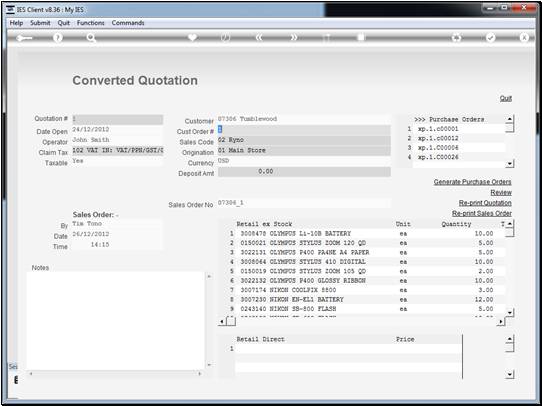Click the Retail ex Stock right scroll arrow
The image size is (542, 406).
pos(501,322)
